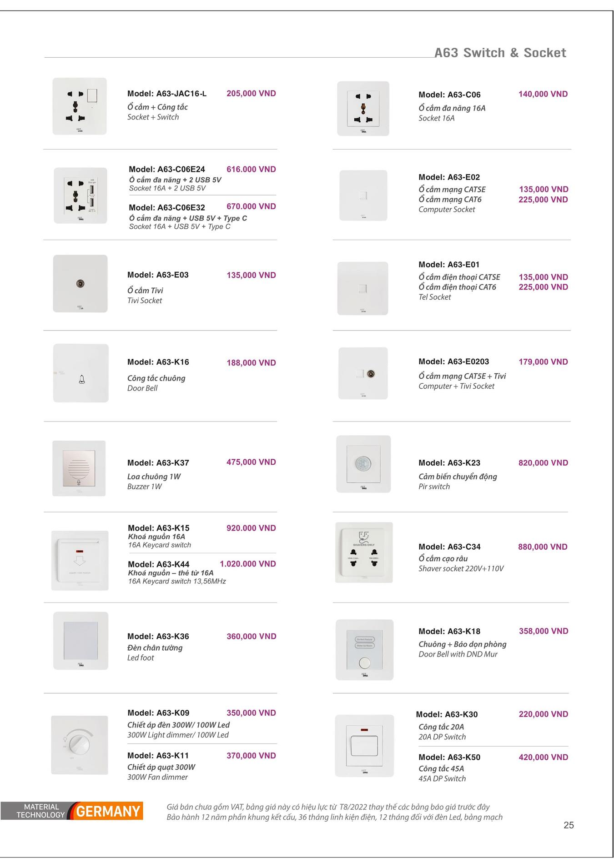
Task: Click the 1.020.000 VND price of A63-K44
Action: [248, 564]
